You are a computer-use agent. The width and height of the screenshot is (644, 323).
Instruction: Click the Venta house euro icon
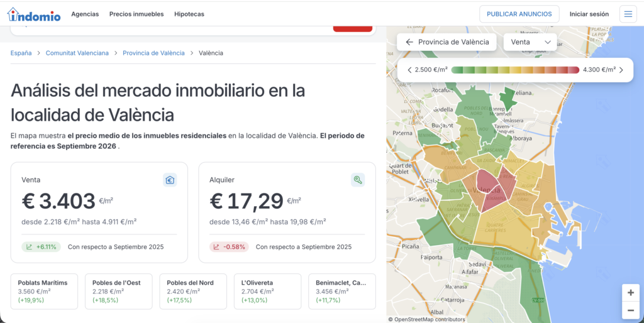coord(170,180)
